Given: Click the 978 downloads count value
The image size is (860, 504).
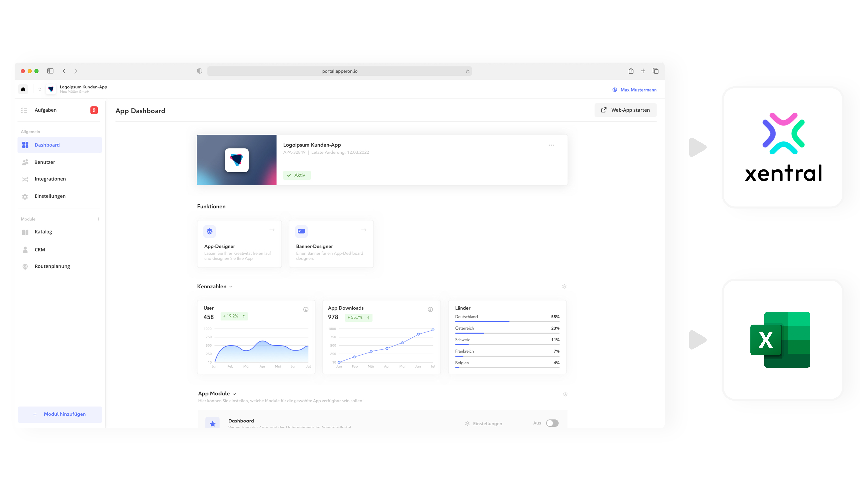Looking at the screenshot, I should 333,317.
